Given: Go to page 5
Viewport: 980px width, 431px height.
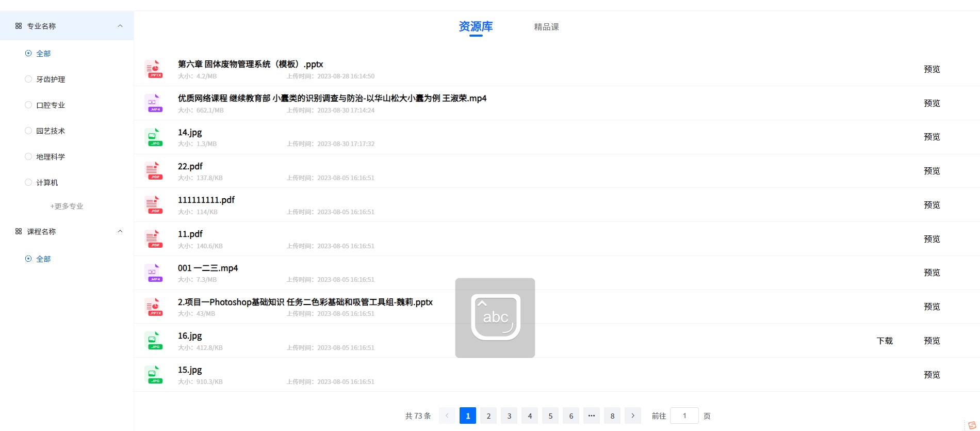Looking at the screenshot, I should (x=550, y=416).
